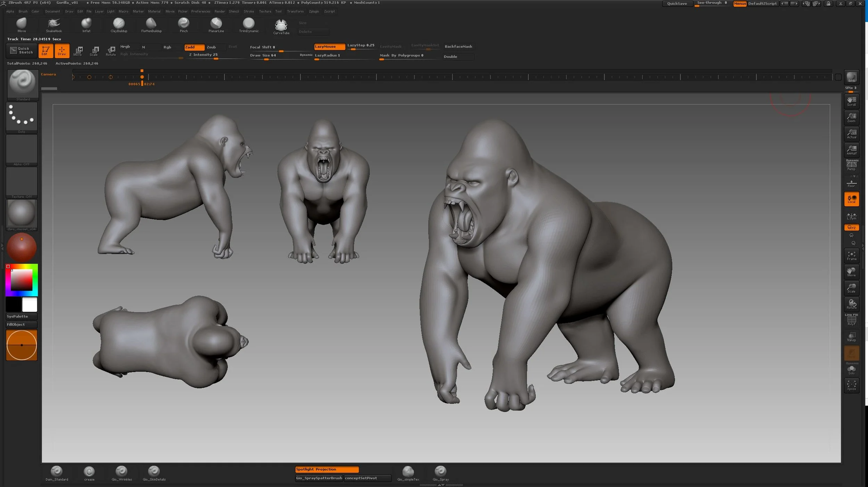Toggle the Persp perspective button
Image resolution: width=868 pixels, height=487 pixels.
click(x=851, y=165)
